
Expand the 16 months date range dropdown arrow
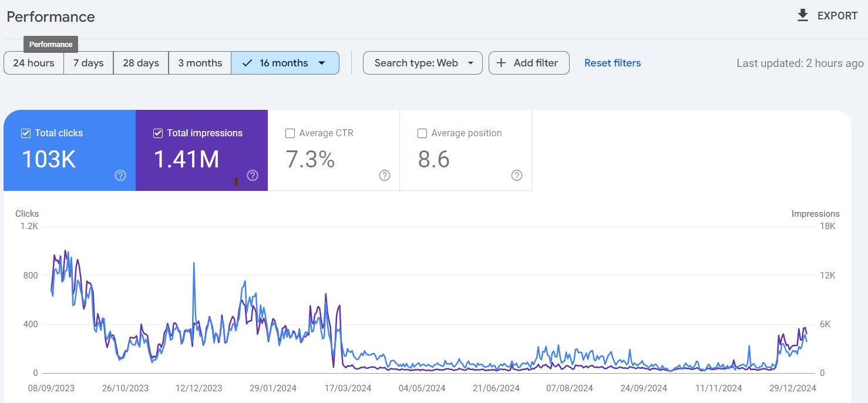coord(321,63)
